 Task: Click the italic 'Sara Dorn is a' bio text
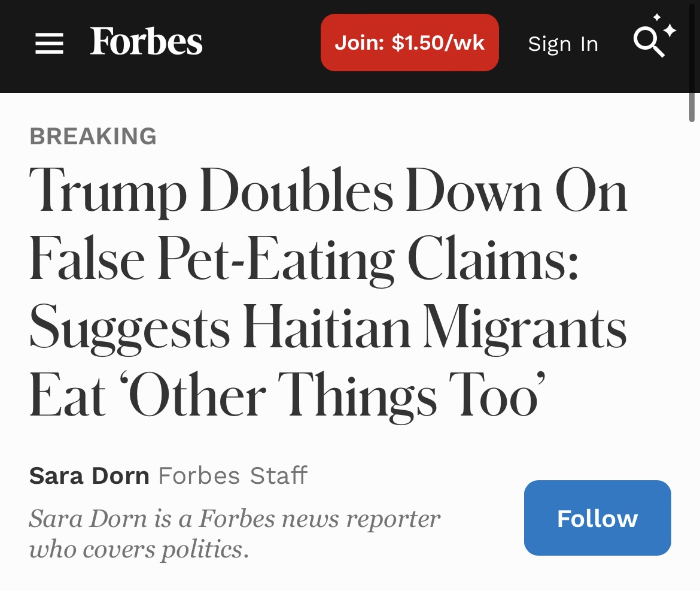(x=111, y=518)
